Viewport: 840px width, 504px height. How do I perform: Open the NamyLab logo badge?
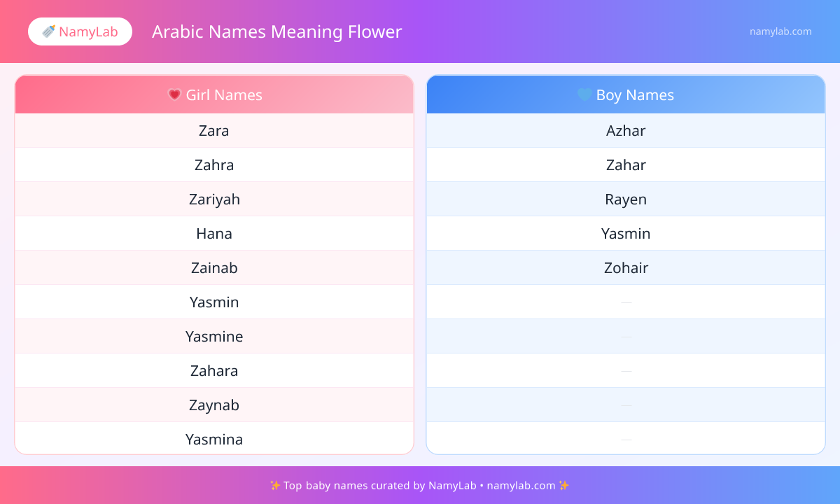[80, 31]
